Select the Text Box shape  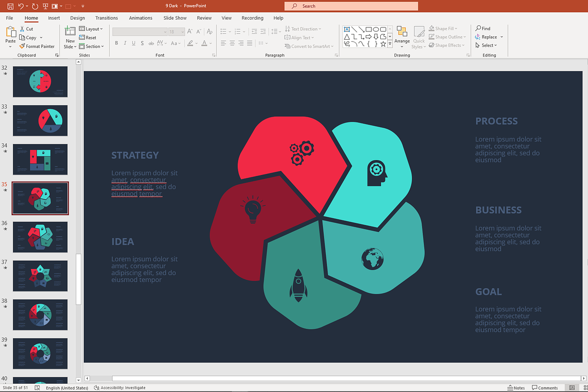coord(347,29)
